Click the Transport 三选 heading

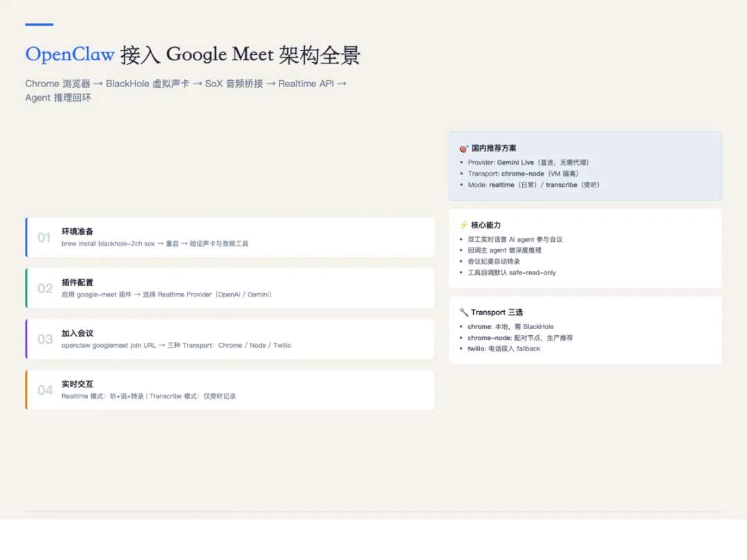[x=497, y=312]
